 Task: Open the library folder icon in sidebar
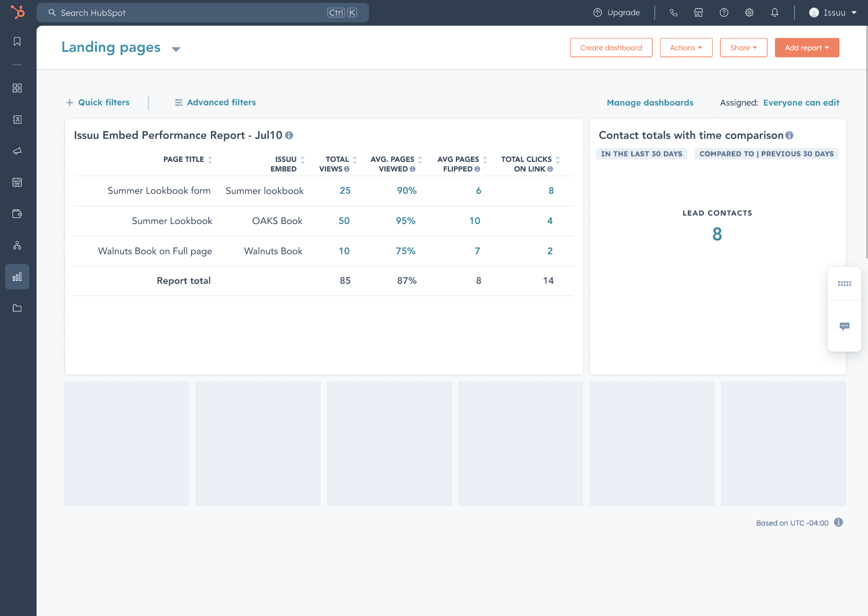(17, 308)
